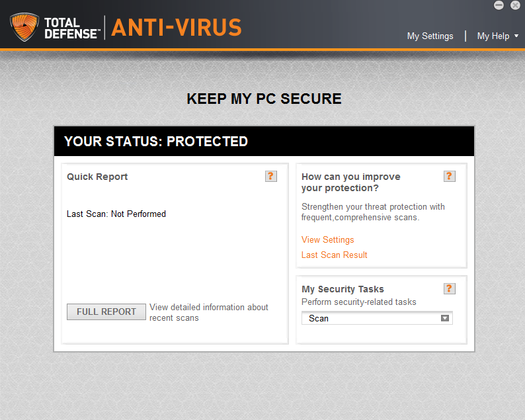Expand the arrow next to My Help

pyautogui.click(x=516, y=36)
